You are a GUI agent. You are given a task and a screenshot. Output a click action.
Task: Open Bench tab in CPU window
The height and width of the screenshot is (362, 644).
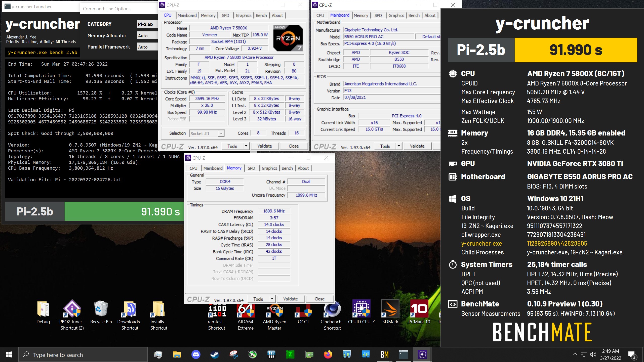(x=261, y=15)
